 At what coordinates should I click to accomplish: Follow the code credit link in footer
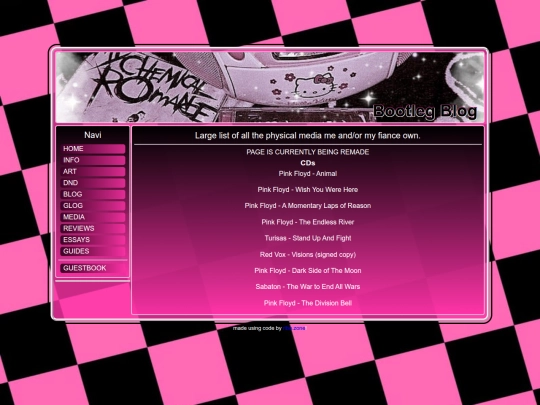click(294, 328)
